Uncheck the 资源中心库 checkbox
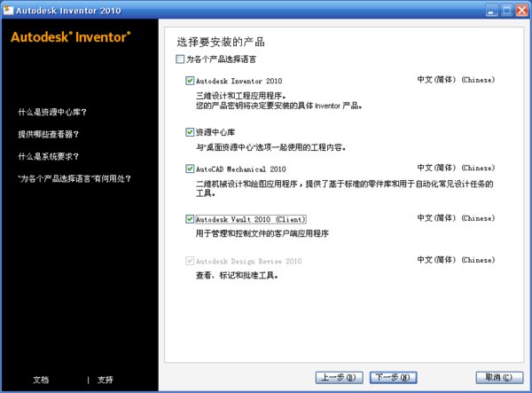532x393 pixels. (190, 132)
